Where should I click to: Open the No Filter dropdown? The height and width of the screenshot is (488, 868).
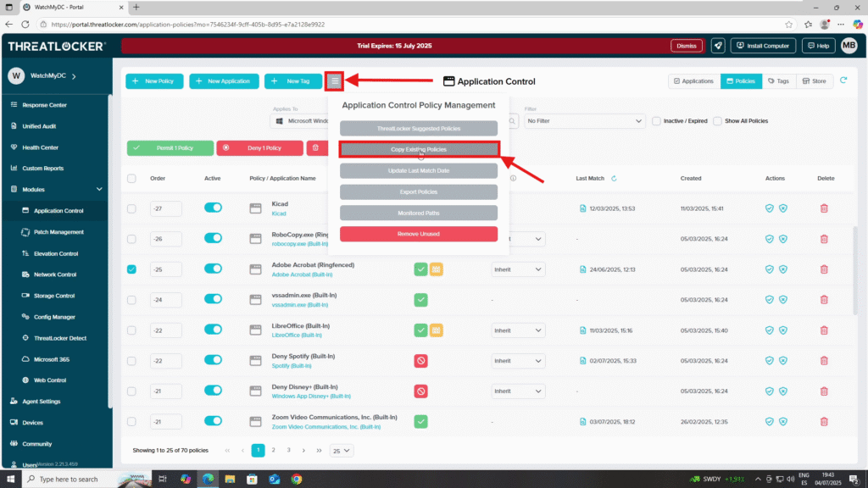point(585,121)
